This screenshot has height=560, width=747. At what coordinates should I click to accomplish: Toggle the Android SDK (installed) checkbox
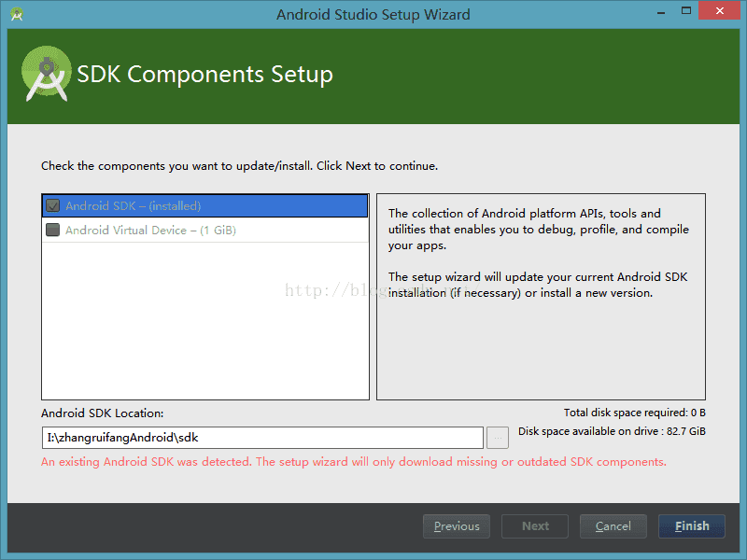pos(52,205)
